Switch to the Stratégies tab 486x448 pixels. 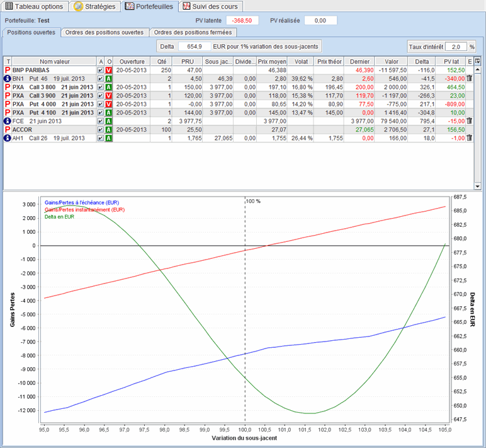[94, 6]
